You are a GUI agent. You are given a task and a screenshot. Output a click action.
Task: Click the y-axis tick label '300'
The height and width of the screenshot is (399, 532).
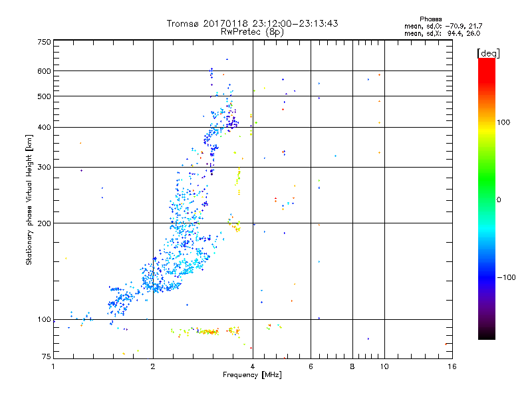tap(45, 168)
